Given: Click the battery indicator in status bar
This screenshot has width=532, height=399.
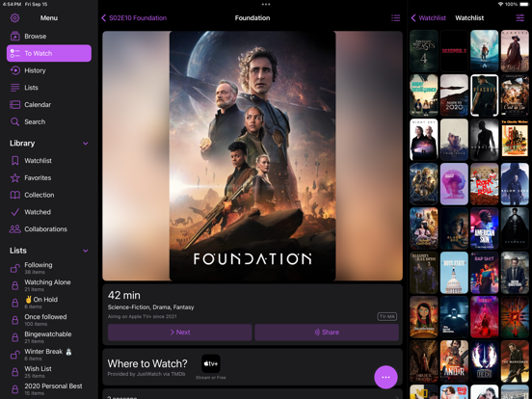Looking at the screenshot, I should (x=523, y=4).
